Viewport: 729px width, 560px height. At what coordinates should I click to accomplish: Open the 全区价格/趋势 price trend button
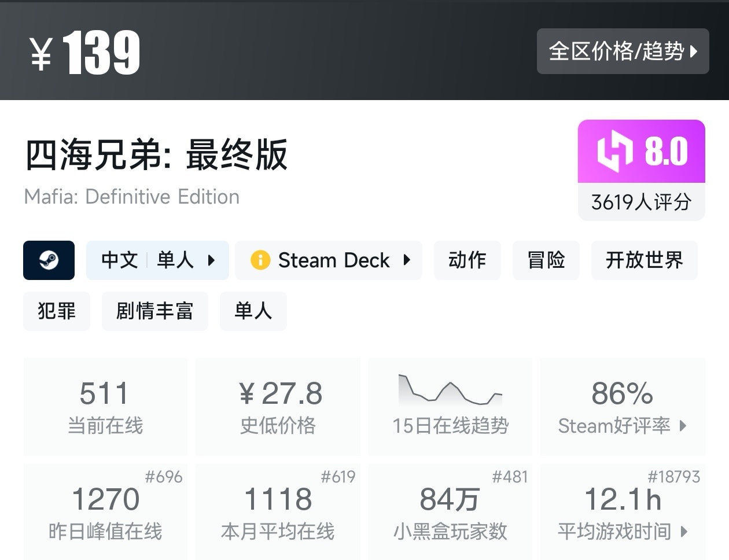click(623, 51)
